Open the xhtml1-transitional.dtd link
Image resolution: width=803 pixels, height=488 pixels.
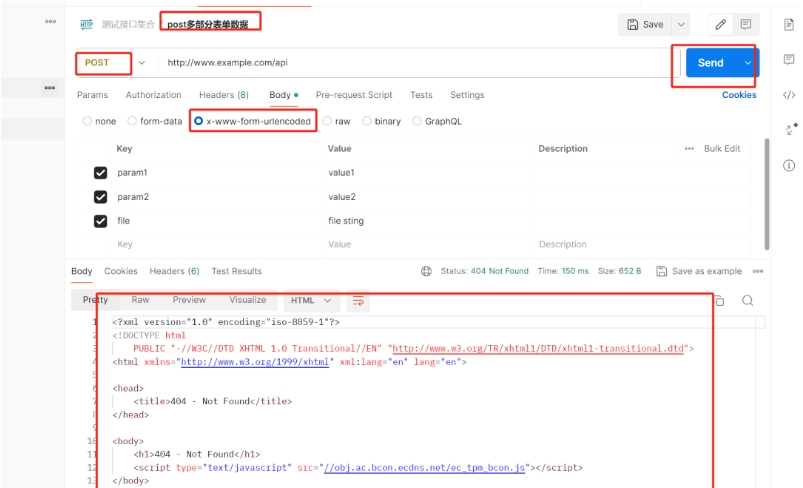(x=538, y=349)
